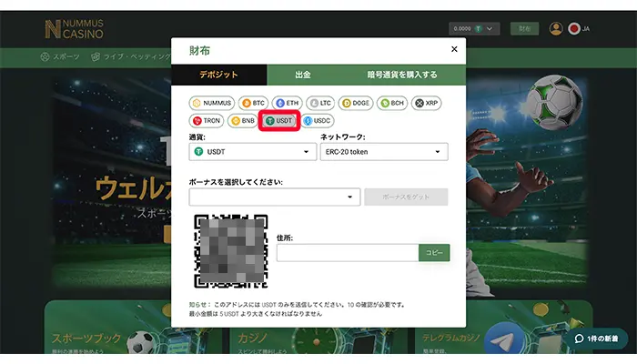637x364 pixels.
Task: Click the ボーナスをゲット button
Action: [406, 197]
